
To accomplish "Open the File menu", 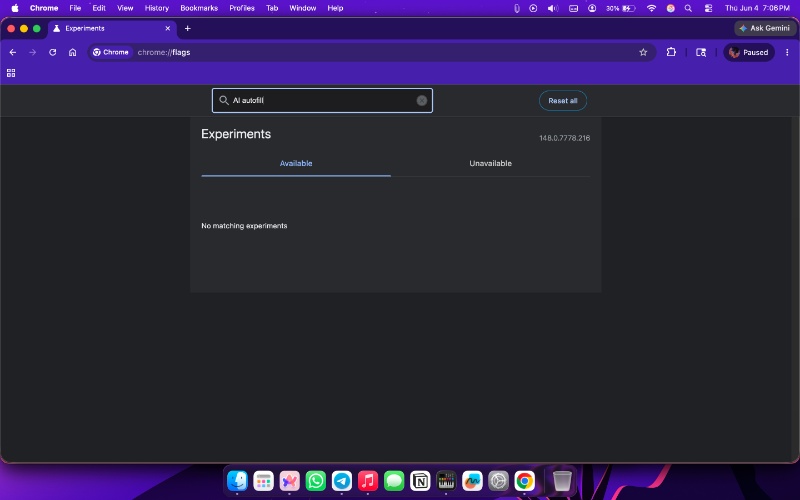I will click(x=75, y=8).
